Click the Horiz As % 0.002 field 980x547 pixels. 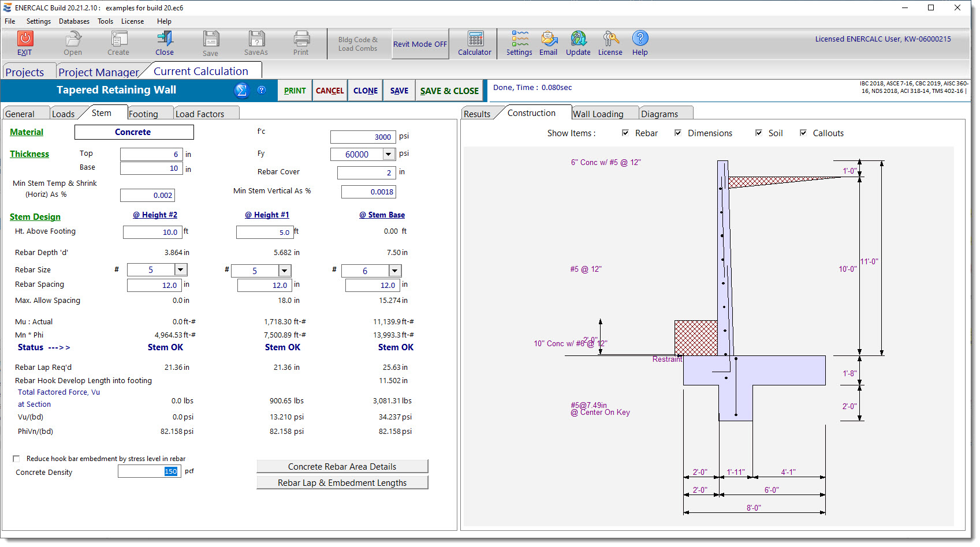click(x=147, y=195)
